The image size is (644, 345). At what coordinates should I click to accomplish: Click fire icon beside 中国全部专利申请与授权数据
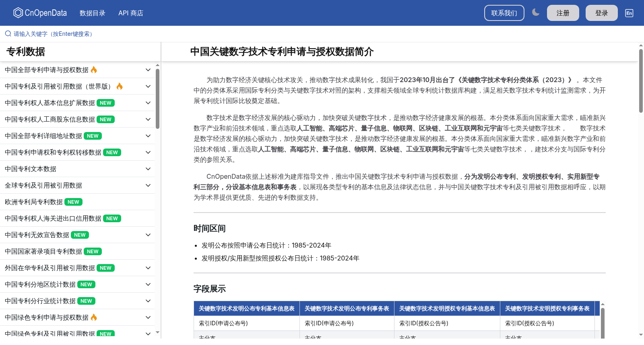[x=94, y=70]
